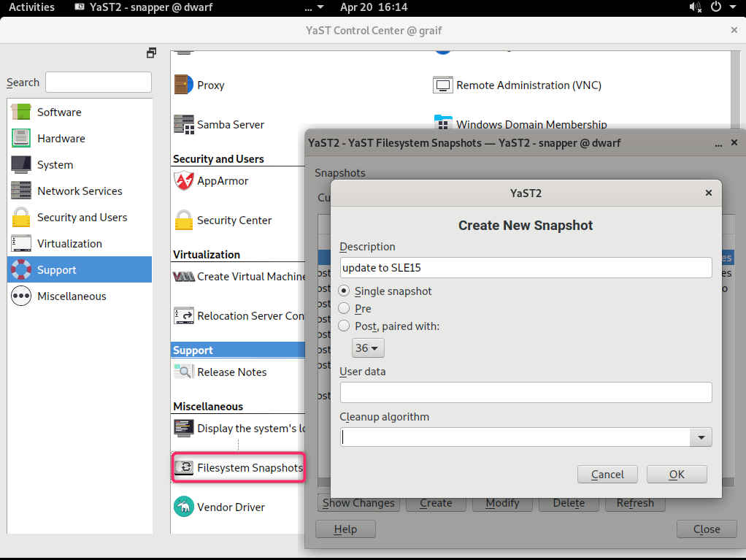Click the Cleanup algorithm text box
Viewport: 746px width, 560px height.
pos(515,437)
